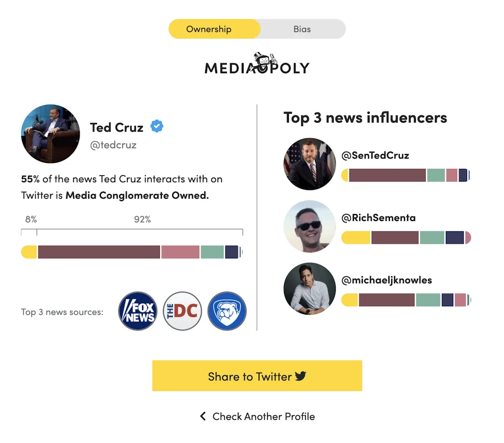Click the yellow segment of Ted Cruz's ownership bar
The width and height of the screenshot is (504, 443).
click(x=29, y=252)
